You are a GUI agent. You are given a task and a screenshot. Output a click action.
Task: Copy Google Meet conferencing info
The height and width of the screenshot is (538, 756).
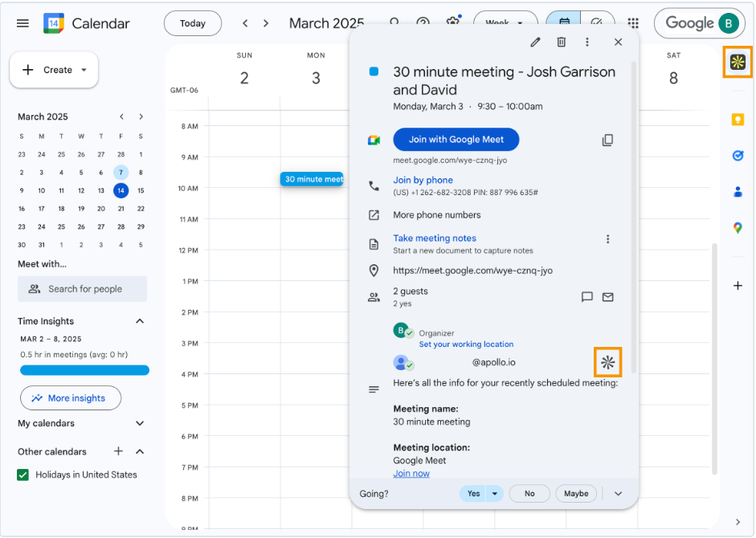pyautogui.click(x=607, y=140)
